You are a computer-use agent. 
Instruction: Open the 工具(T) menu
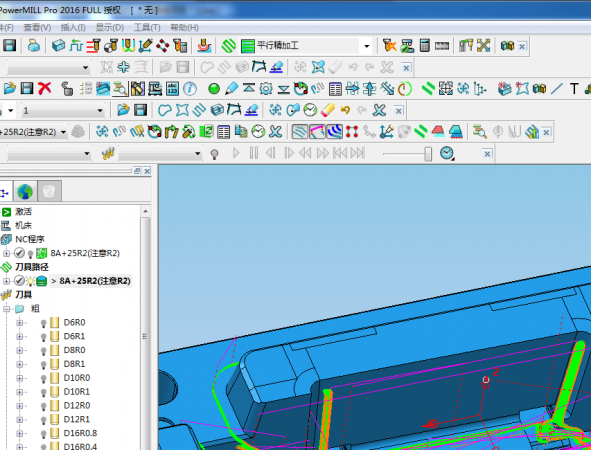[147, 28]
